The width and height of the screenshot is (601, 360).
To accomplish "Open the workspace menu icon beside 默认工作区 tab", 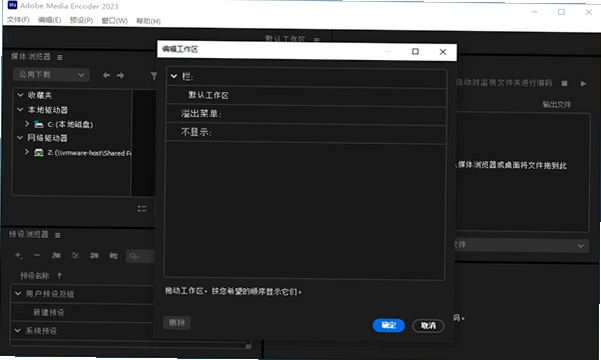I will 317,39.
